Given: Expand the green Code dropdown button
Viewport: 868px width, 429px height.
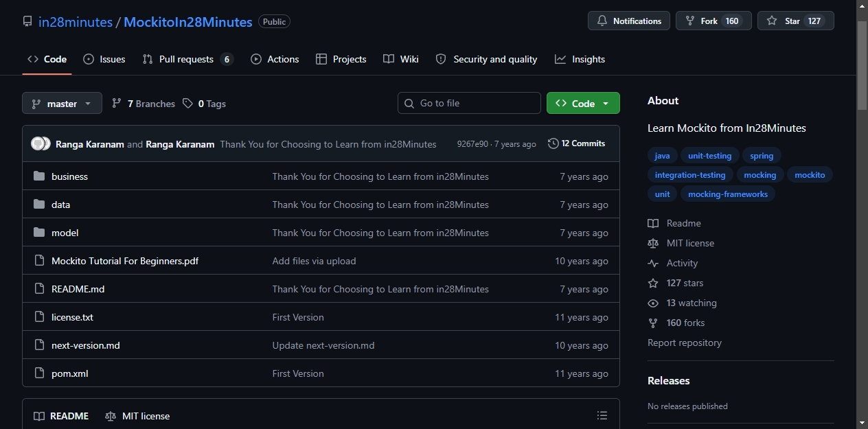Looking at the screenshot, I should (x=583, y=103).
